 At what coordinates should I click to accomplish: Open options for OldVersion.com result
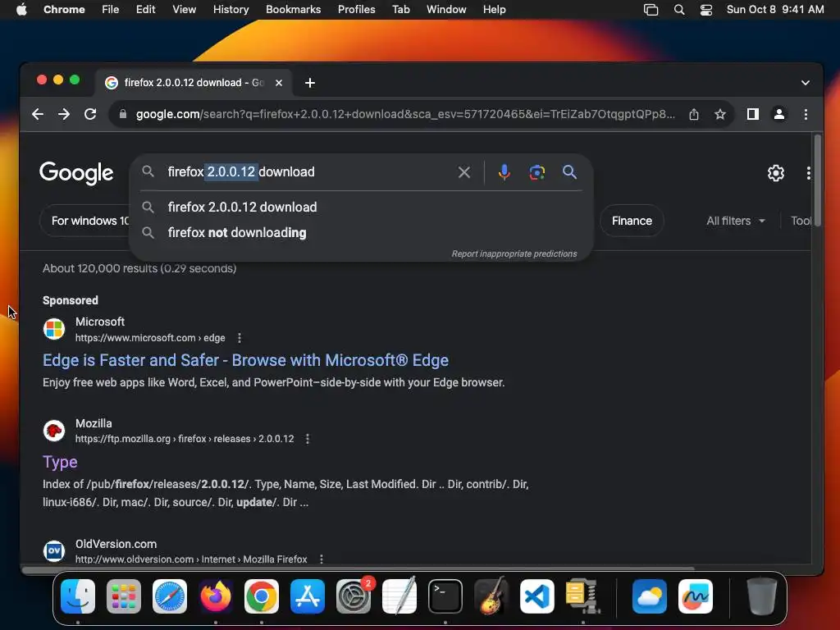coord(322,559)
